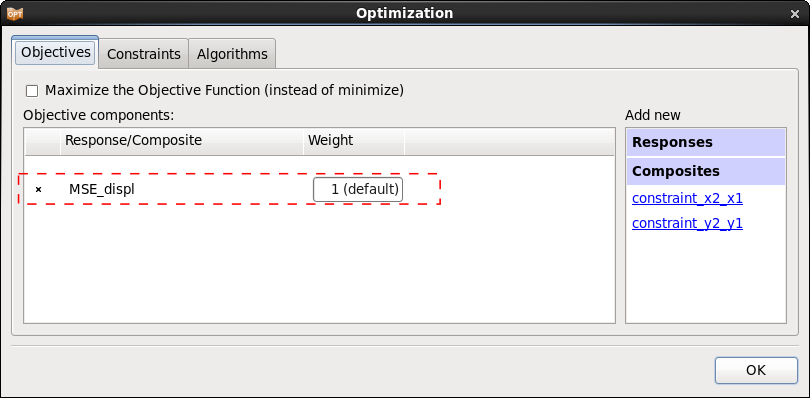Click the Optimization title bar text
810x398 pixels.
point(404,13)
